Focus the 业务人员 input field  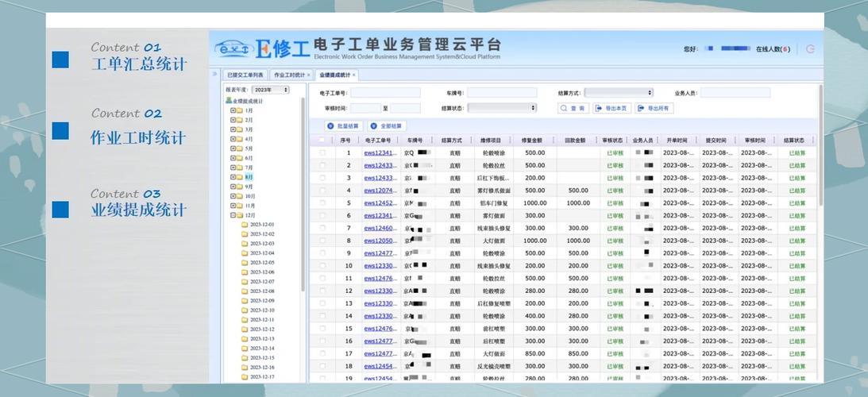pyautogui.click(x=735, y=93)
